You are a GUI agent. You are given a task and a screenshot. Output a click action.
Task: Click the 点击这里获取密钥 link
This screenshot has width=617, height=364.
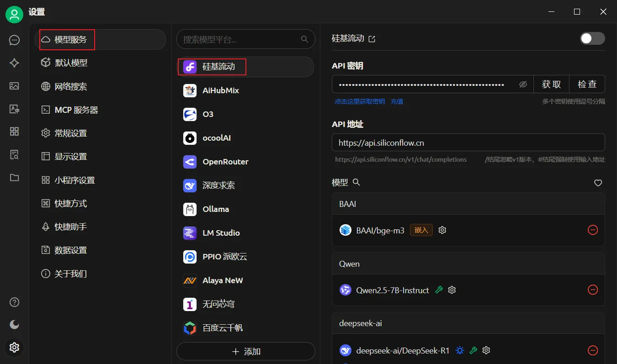360,101
